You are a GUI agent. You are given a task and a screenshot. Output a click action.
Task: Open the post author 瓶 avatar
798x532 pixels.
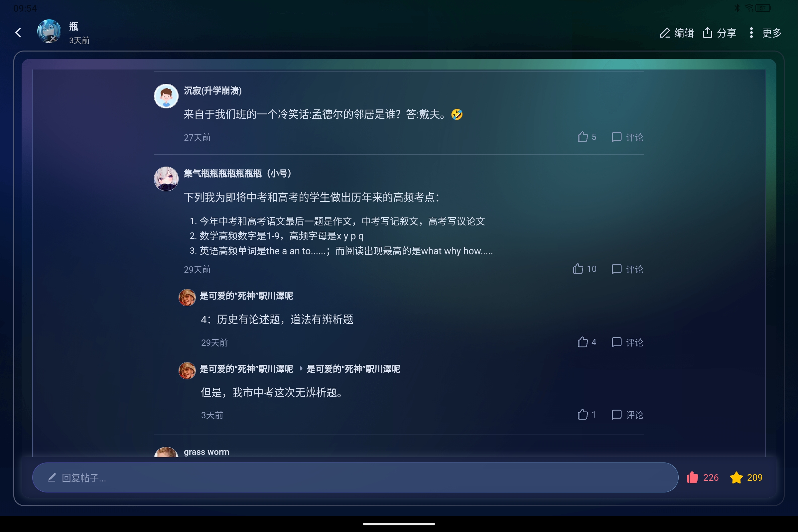coord(49,32)
